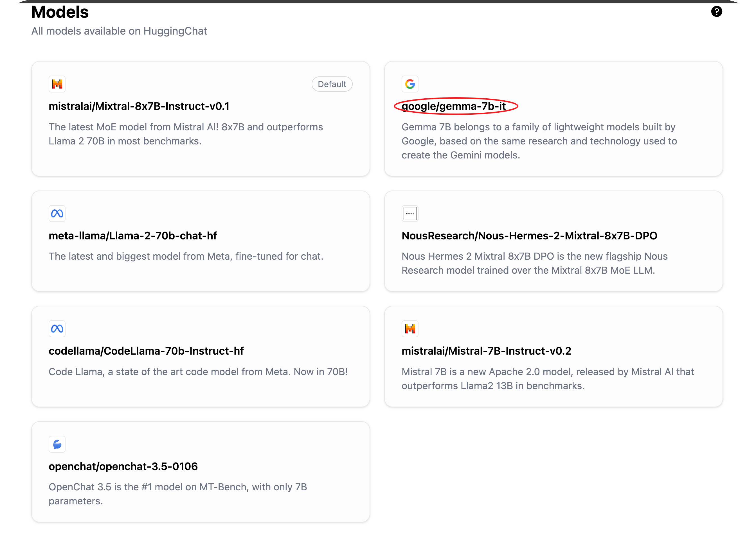Click 'All models available on HuggingChat' subtitle
Screen dimensions: 756x544
[x=119, y=31]
